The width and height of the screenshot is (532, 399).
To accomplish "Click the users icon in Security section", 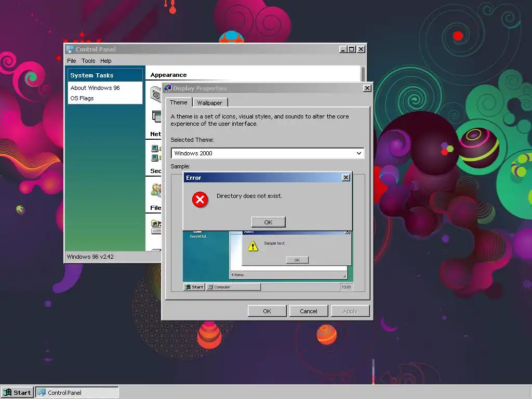I will [x=156, y=190].
